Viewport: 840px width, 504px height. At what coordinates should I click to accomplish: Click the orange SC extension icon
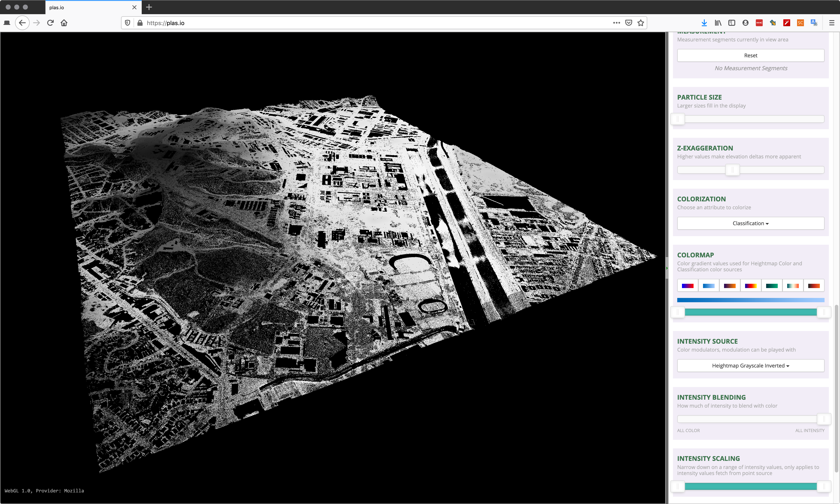tap(800, 23)
